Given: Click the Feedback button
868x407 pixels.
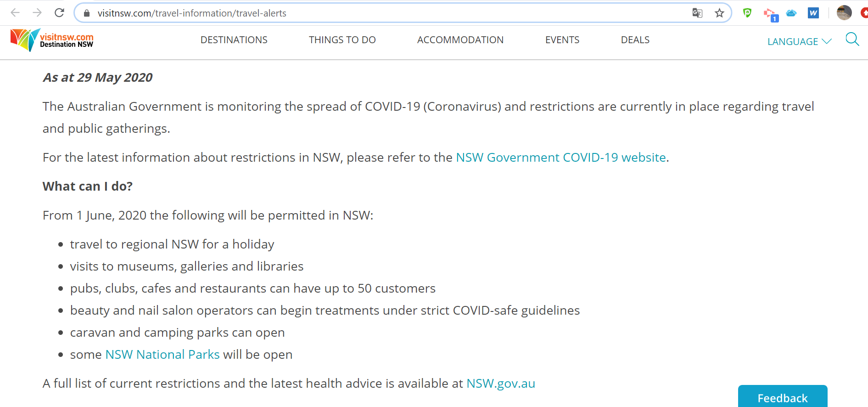Looking at the screenshot, I should pyautogui.click(x=783, y=397).
